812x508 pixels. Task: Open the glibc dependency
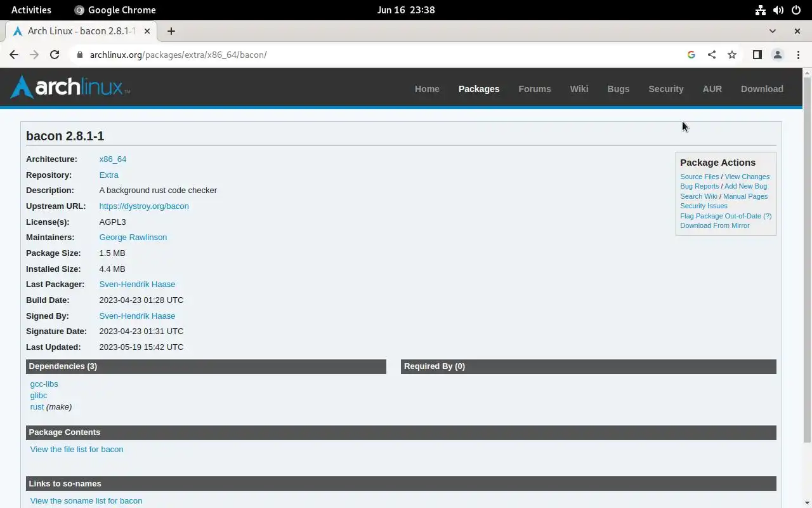(x=39, y=396)
